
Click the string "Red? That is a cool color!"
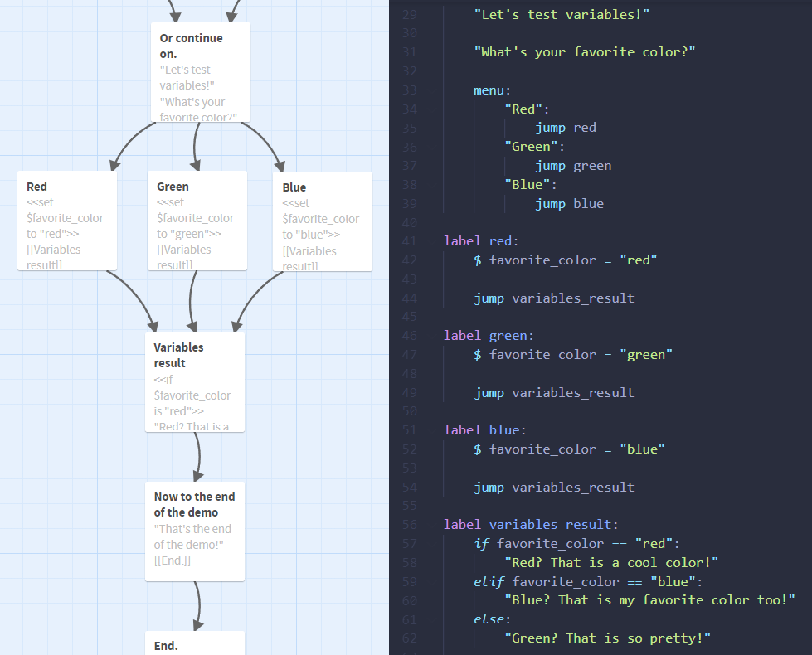611,562
